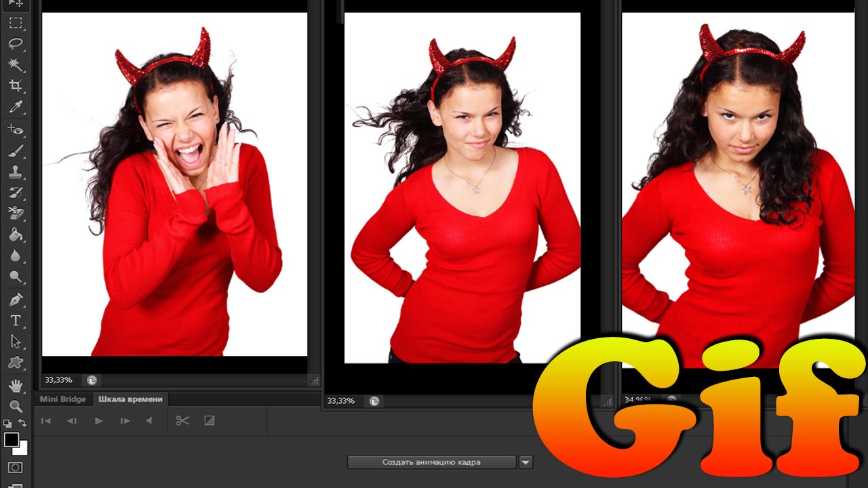Click the Создать анимацию кадра button

click(432, 462)
